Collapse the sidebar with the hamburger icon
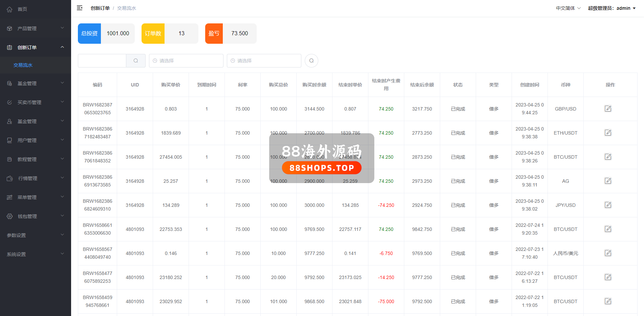644x316 pixels. pos(80,8)
